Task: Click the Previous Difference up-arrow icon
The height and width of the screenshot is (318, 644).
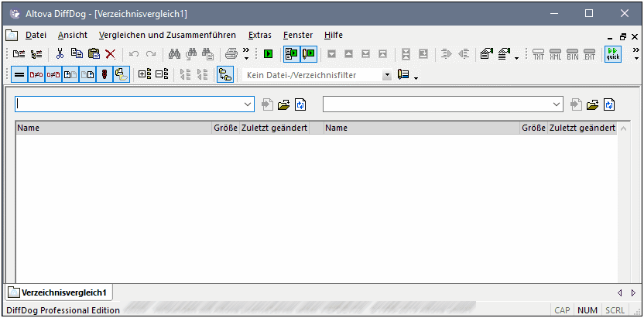Action: [x=348, y=53]
